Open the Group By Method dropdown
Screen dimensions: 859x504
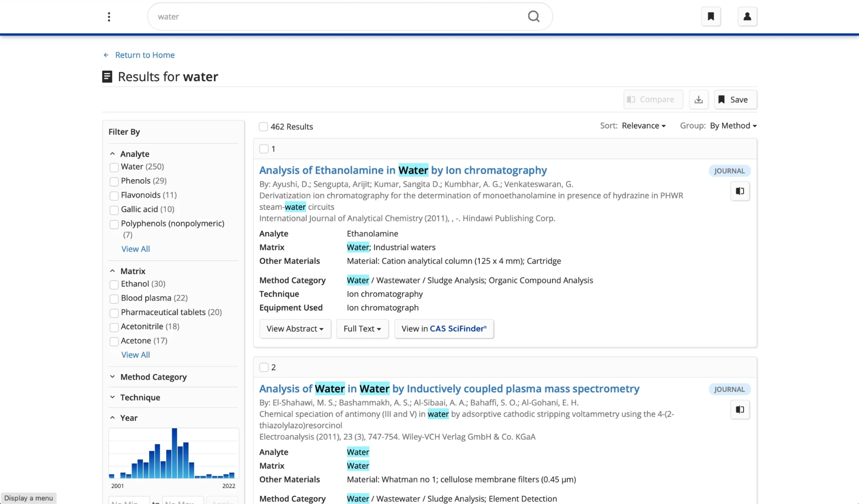point(733,126)
